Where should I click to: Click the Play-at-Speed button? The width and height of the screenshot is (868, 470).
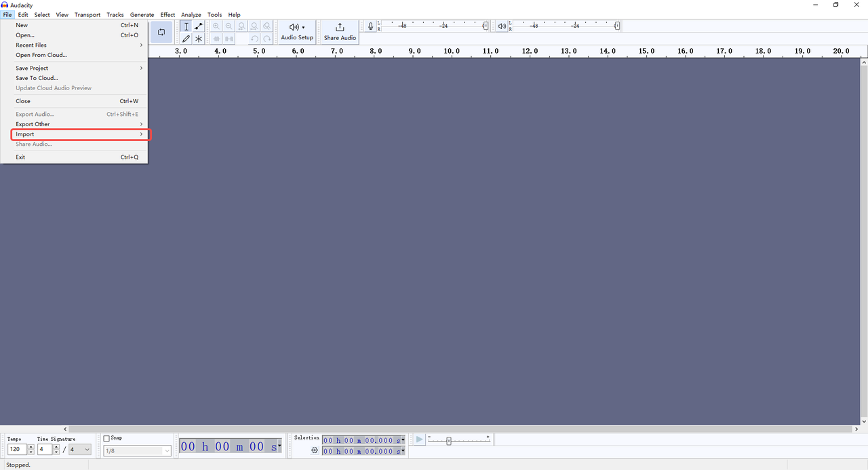tap(419, 439)
